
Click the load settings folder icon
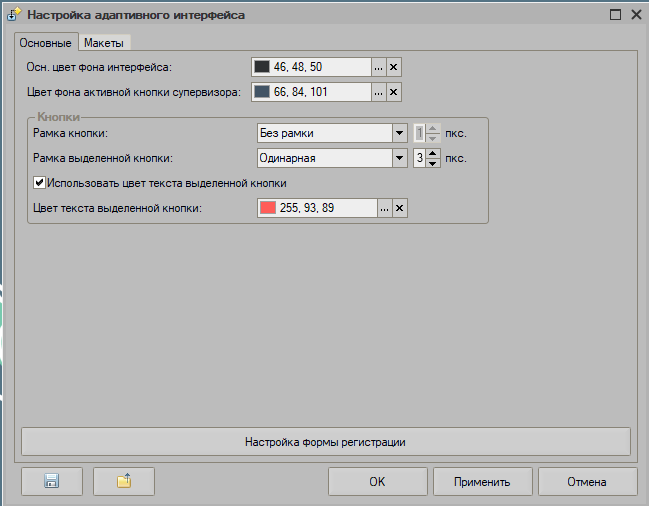coord(124,481)
